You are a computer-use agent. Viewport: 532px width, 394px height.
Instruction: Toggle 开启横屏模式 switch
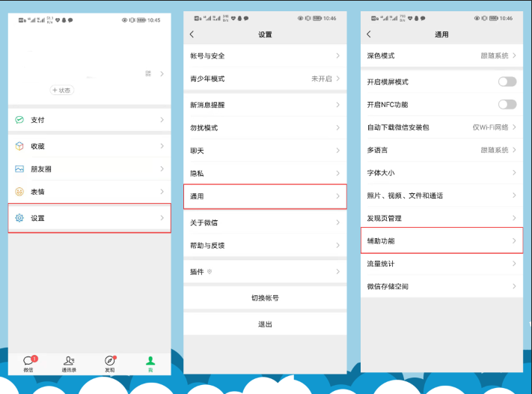[507, 82]
